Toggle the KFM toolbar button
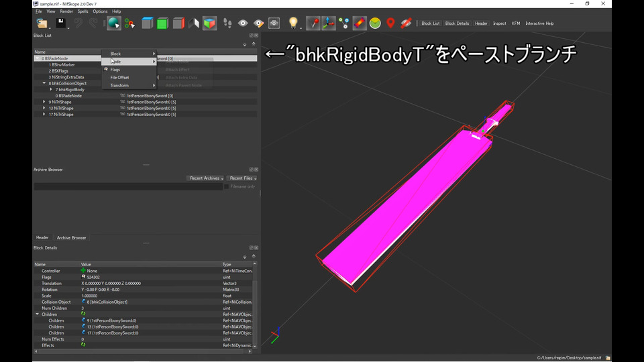This screenshot has height=362, width=644. pyautogui.click(x=516, y=23)
